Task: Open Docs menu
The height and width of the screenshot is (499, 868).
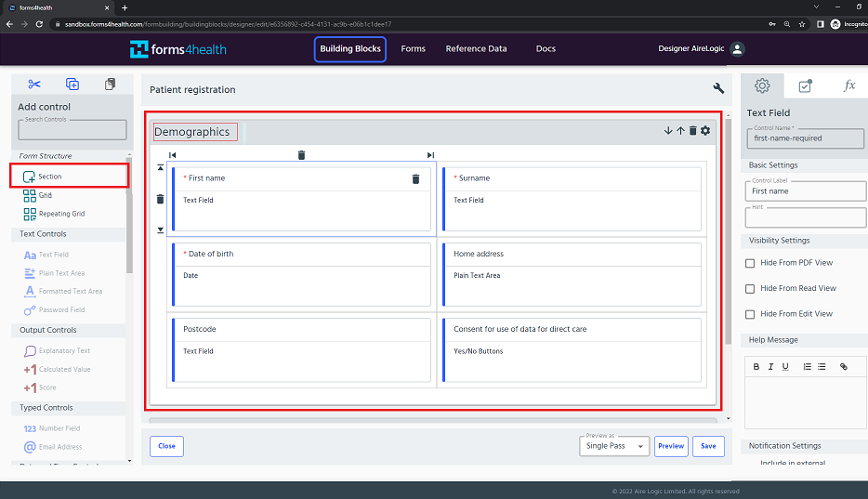Action: 546,48
